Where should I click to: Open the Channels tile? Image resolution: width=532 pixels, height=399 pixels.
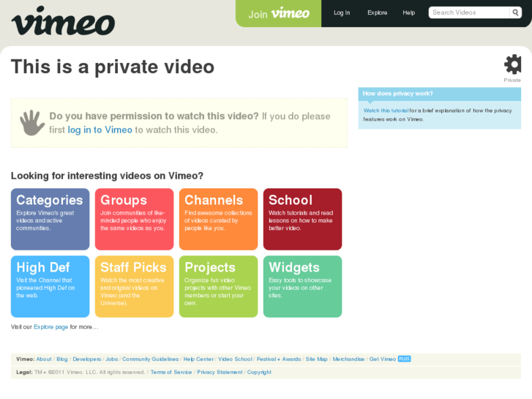point(219,220)
